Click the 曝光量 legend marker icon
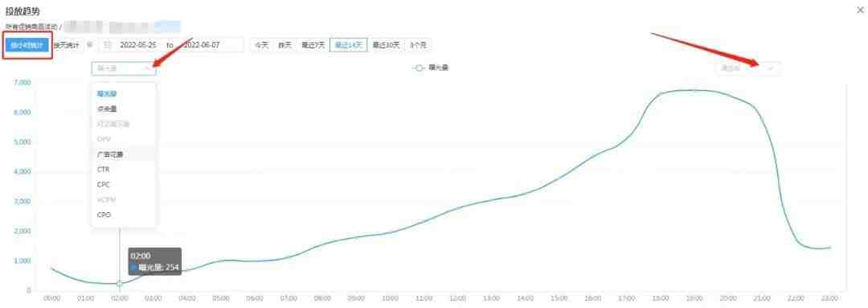This screenshot has width=868, height=308. coord(419,68)
